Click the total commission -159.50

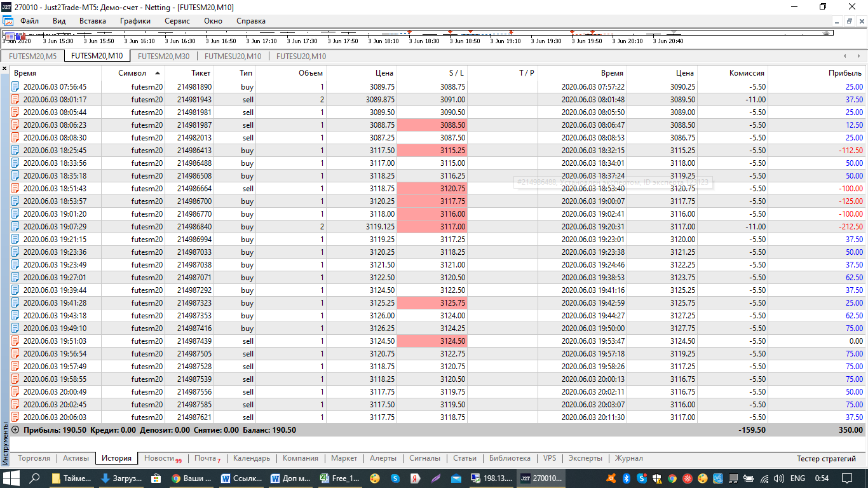tap(752, 430)
